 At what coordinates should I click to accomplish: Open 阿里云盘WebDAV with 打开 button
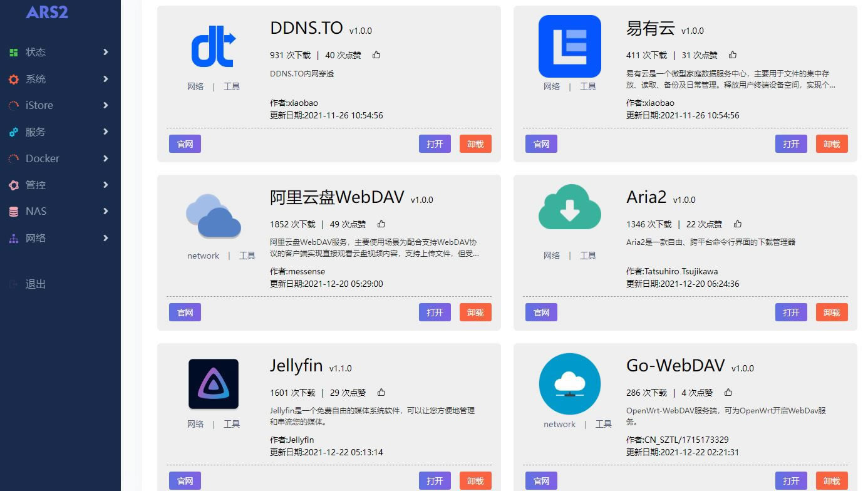point(435,313)
